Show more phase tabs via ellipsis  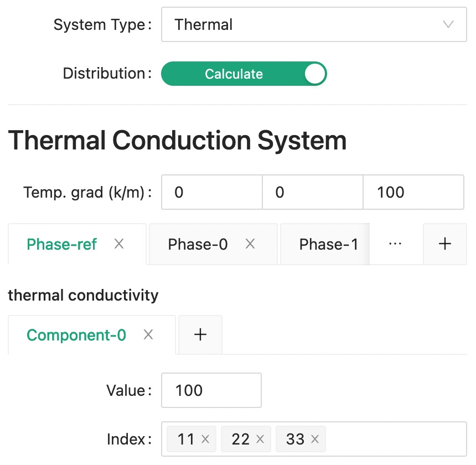395,244
